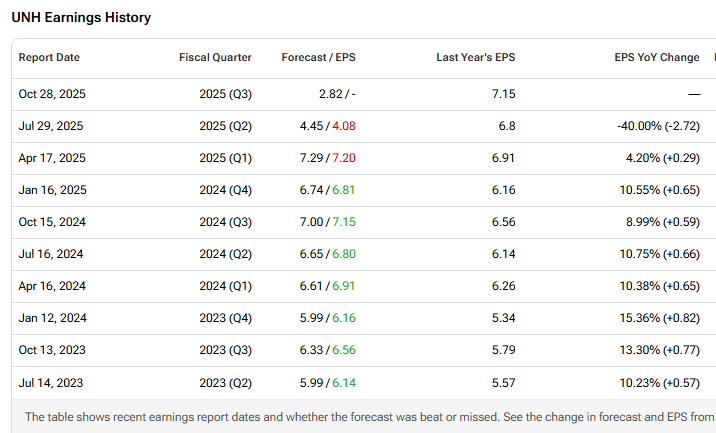716x433 pixels.
Task: Click the Last Year's EPS column header
Action: click(x=475, y=58)
